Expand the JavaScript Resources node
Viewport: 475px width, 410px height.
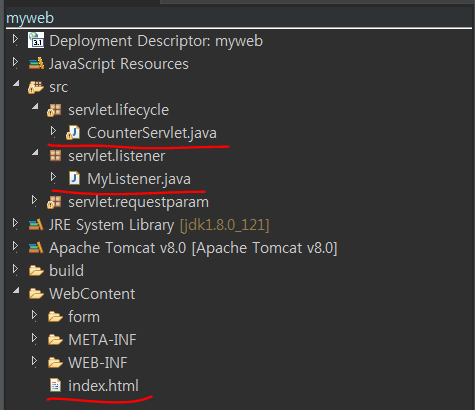click(x=15, y=62)
